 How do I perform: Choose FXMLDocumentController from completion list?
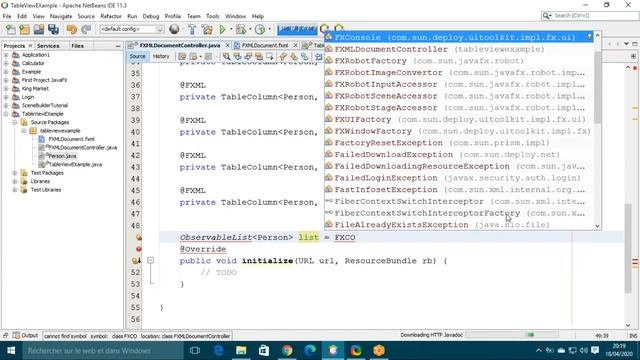459,49
